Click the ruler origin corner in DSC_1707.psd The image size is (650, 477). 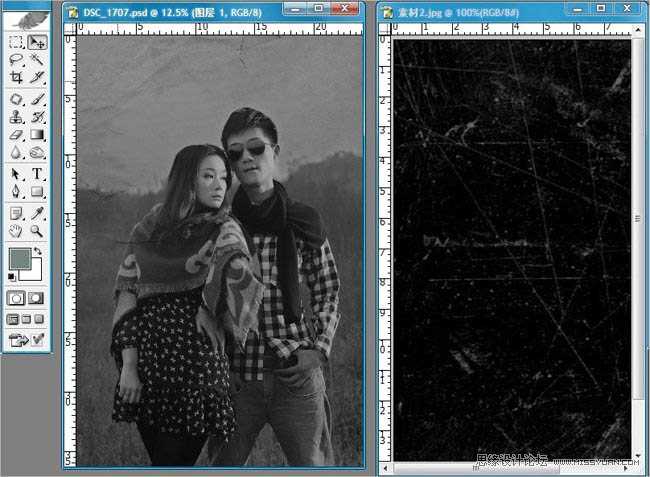click(70, 29)
